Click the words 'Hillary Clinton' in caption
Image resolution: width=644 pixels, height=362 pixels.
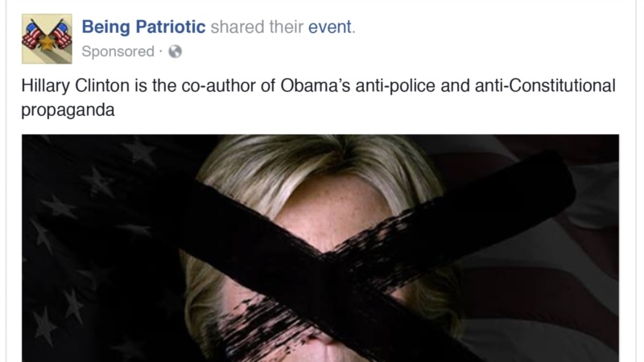[76, 86]
